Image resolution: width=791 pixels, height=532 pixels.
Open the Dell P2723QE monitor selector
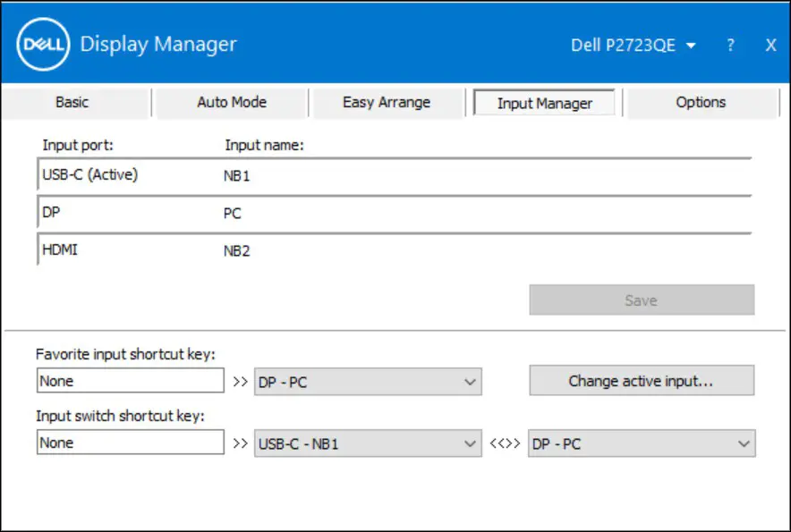(x=634, y=44)
